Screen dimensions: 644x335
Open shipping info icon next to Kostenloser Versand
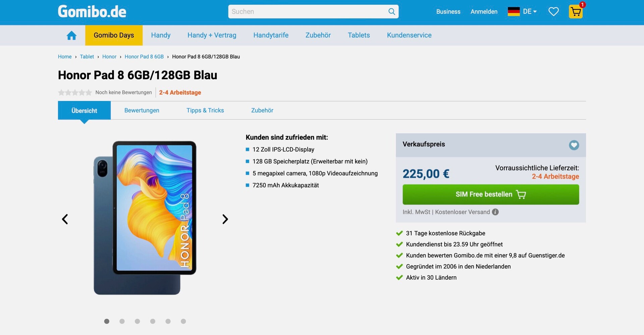point(495,212)
